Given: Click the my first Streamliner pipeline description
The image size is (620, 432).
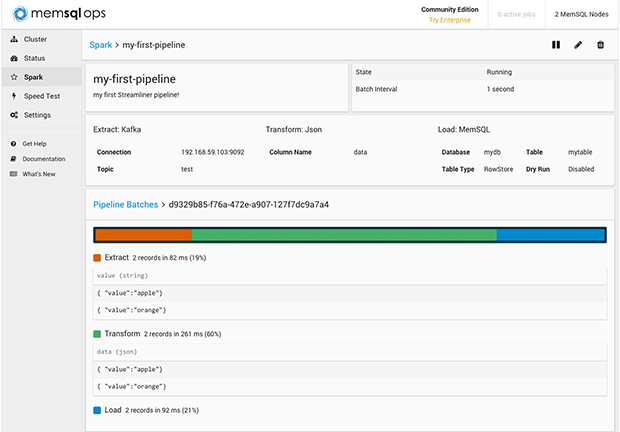Looking at the screenshot, I should [136, 95].
